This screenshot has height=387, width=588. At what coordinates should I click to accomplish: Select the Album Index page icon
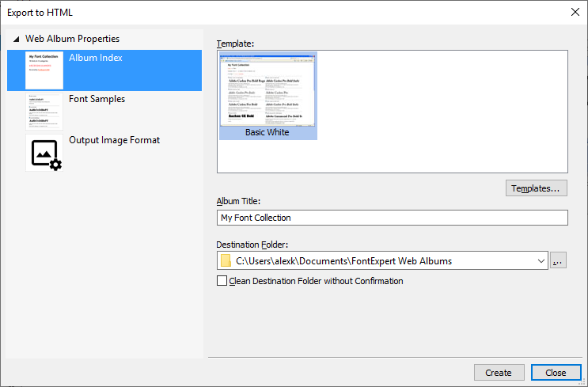click(x=44, y=70)
